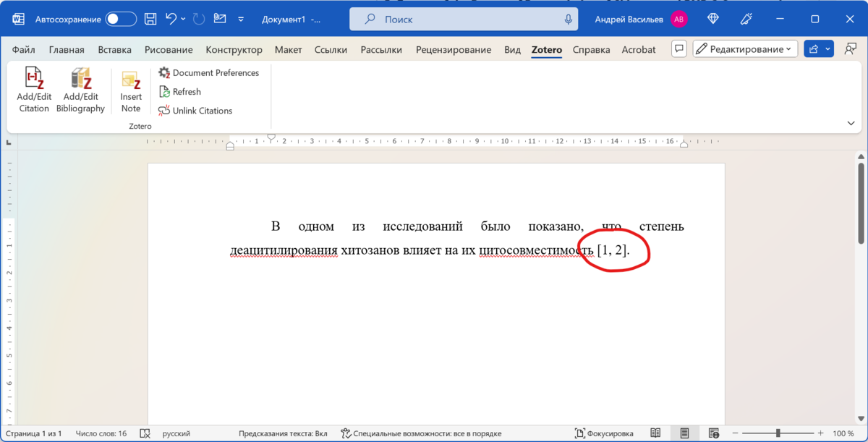Undo the last action
The width and height of the screenshot is (868, 442).
[x=171, y=20]
